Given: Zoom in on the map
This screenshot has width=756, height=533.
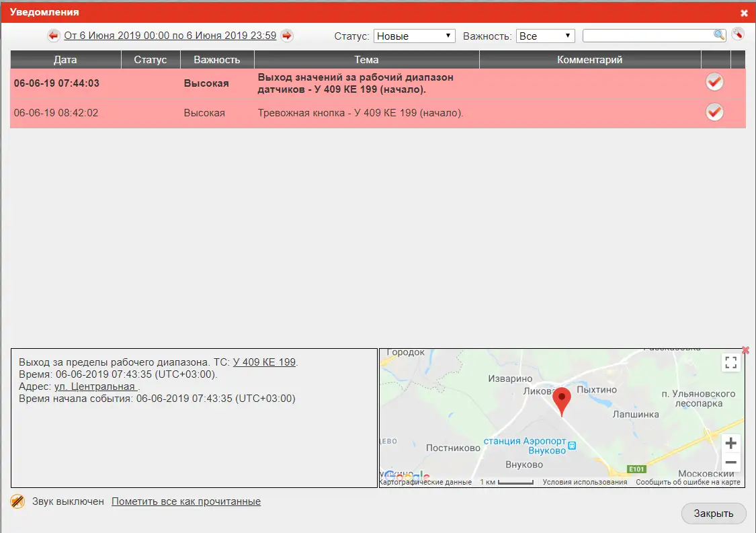Looking at the screenshot, I should coord(731,443).
